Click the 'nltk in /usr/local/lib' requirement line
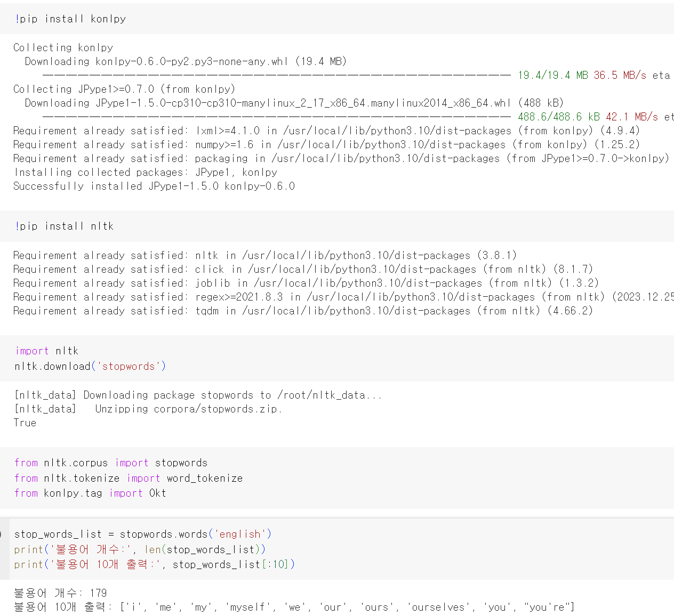Viewport: 674px width, 616px height. point(265,255)
